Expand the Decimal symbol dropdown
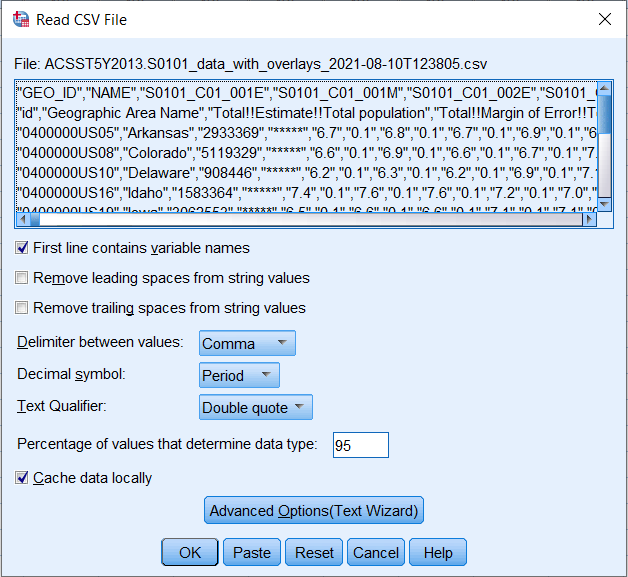Viewport: 628px width, 577px height. [239, 376]
